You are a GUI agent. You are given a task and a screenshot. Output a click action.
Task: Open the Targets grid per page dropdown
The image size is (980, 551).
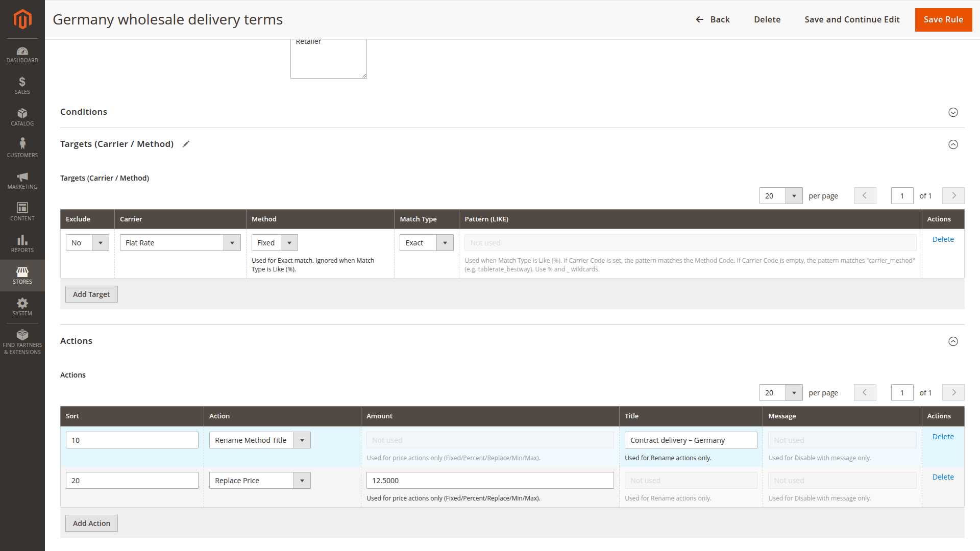point(781,196)
